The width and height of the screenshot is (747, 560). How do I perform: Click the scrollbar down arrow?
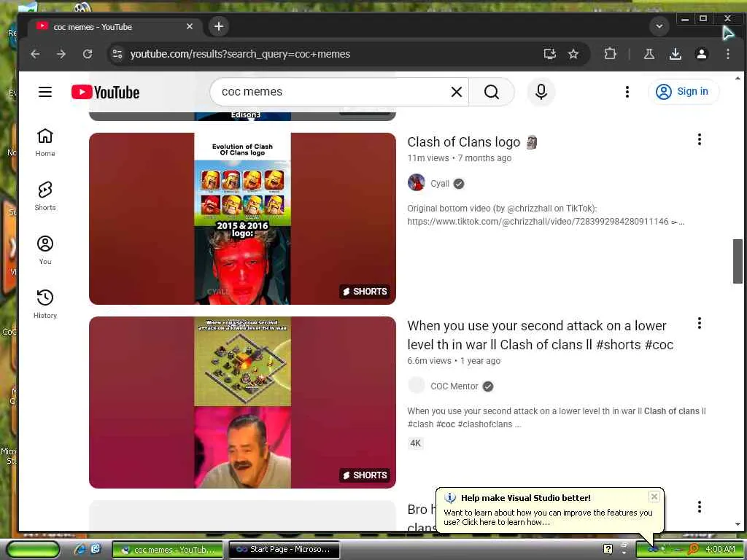pyautogui.click(x=738, y=524)
